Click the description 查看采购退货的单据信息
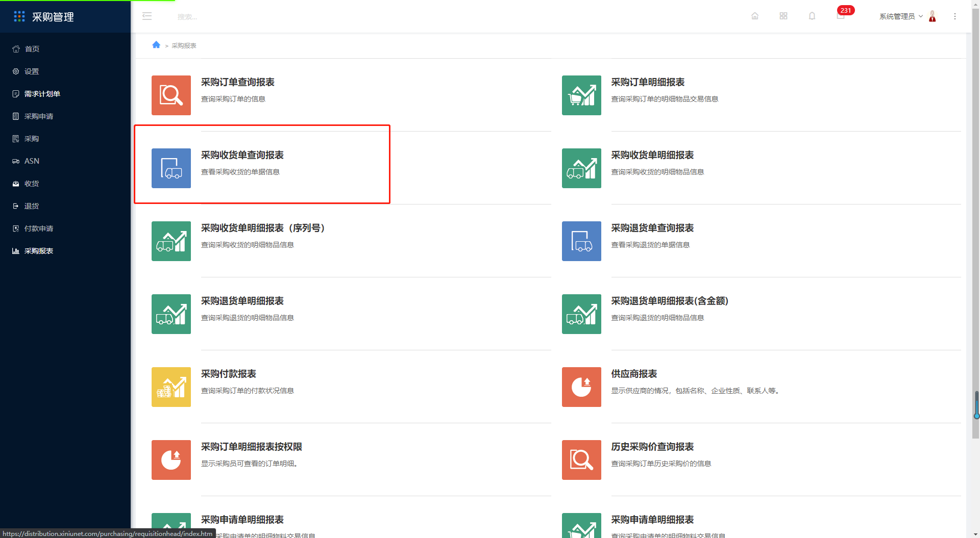 [x=650, y=245]
